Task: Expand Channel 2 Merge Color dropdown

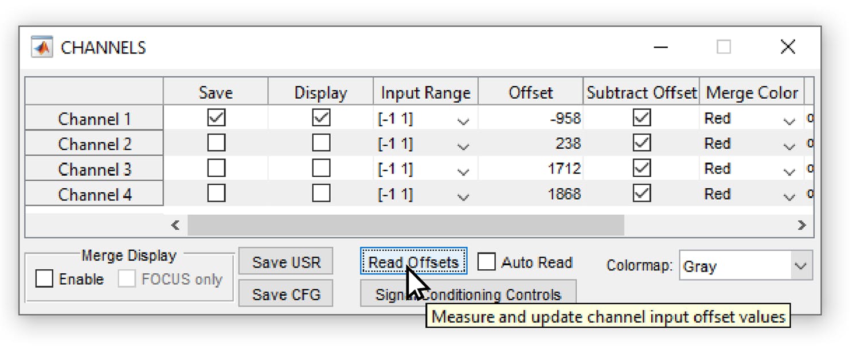Action: 789,146
